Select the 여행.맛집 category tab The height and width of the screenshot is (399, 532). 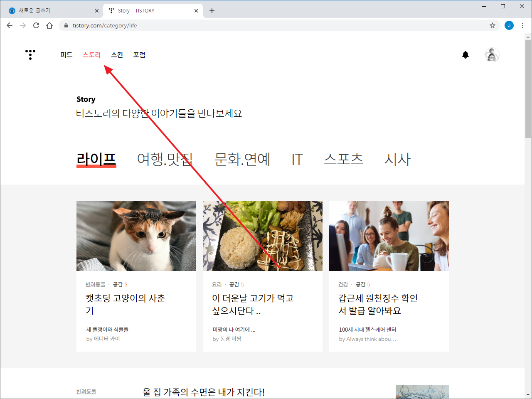pyautogui.click(x=165, y=160)
